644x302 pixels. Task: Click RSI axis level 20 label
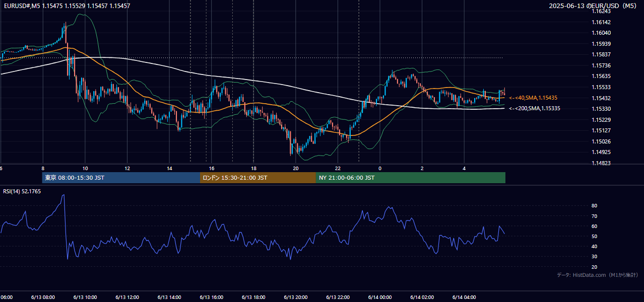[x=595, y=267]
